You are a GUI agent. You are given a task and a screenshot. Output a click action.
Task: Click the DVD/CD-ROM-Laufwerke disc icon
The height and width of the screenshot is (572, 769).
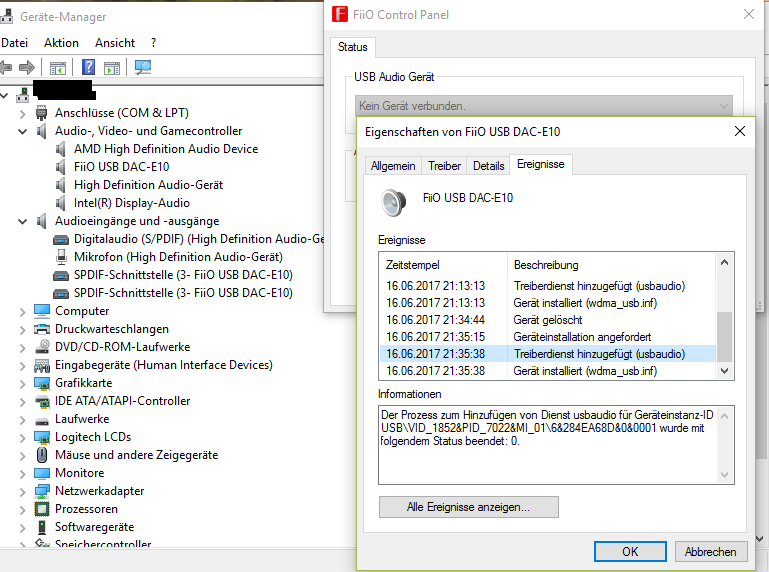click(x=42, y=347)
